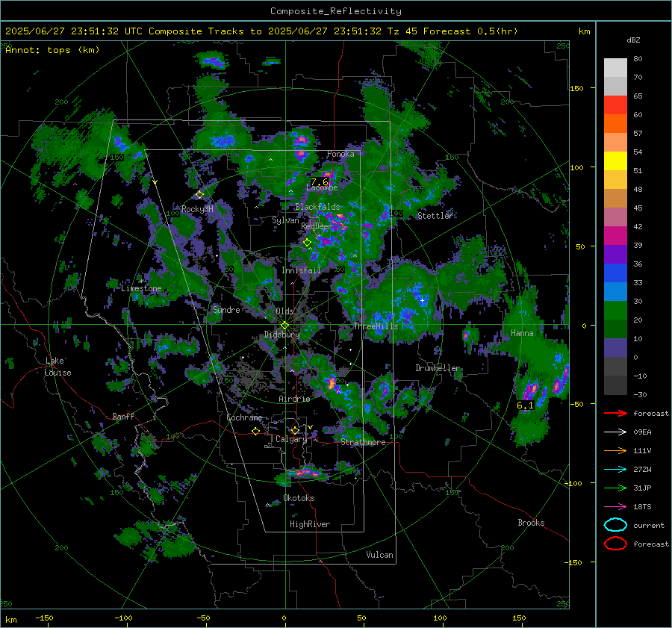This screenshot has width=672, height=628.
Task: Click the red forecast arrow in legend
Action: 615,413
